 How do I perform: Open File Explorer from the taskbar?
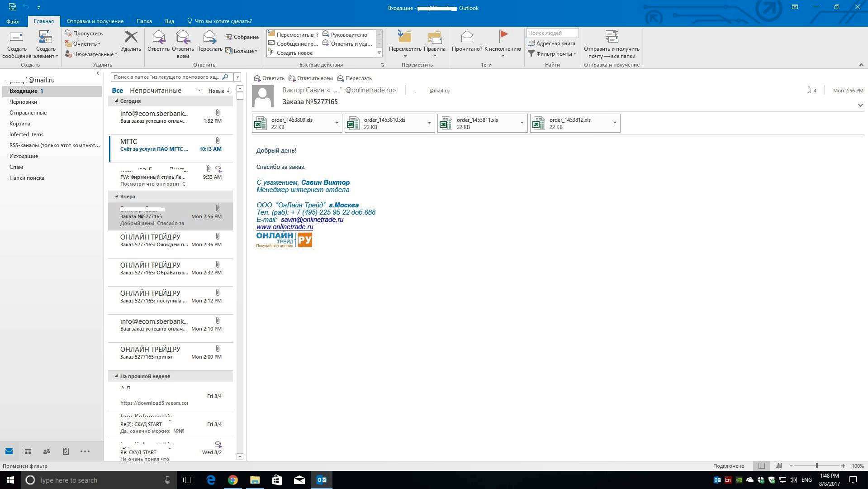tap(255, 480)
